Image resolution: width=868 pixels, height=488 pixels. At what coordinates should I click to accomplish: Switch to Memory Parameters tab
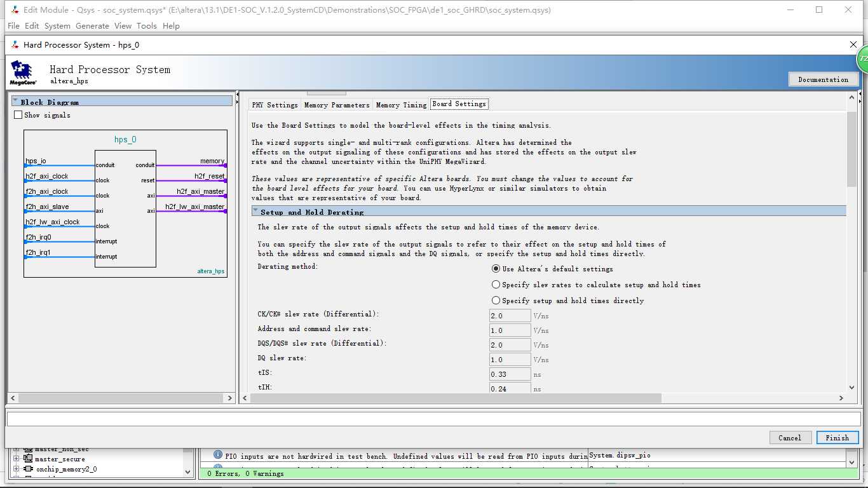[337, 105]
